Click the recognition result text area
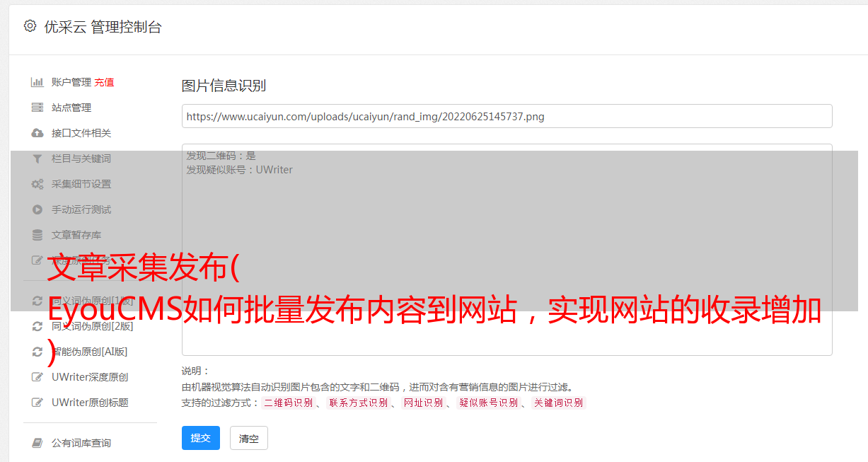The image size is (868, 462). click(x=507, y=249)
